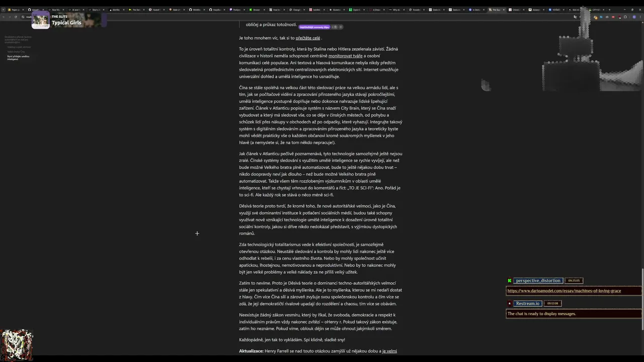The height and width of the screenshot is (362, 644).
Task: Open the browser three-dot menu
Action: click(x=639, y=17)
